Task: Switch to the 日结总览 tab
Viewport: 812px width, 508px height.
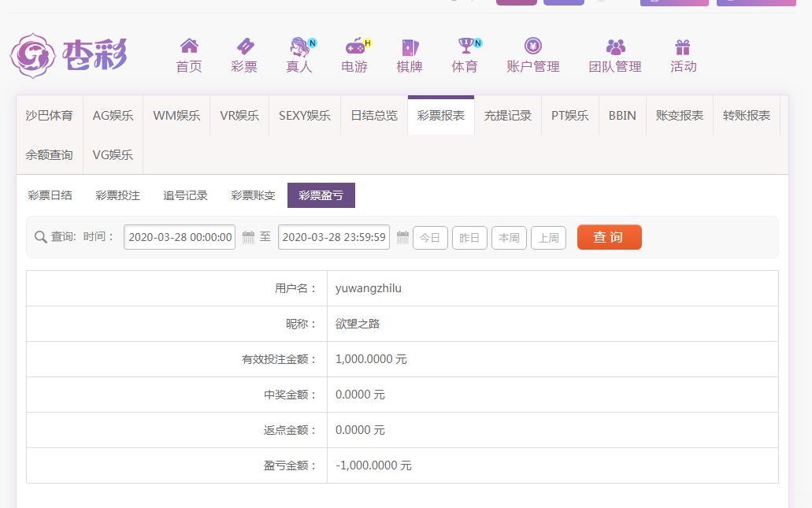Action: [x=374, y=116]
